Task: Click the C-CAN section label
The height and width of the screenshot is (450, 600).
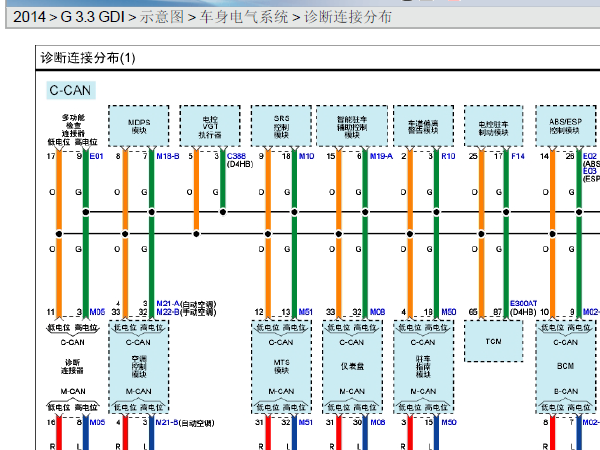Action: (71, 90)
